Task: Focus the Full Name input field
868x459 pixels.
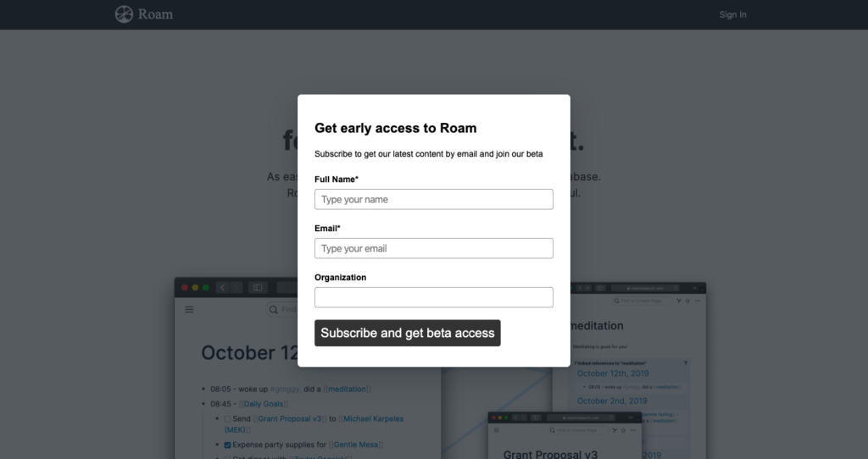Action: [x=434, y=200]
